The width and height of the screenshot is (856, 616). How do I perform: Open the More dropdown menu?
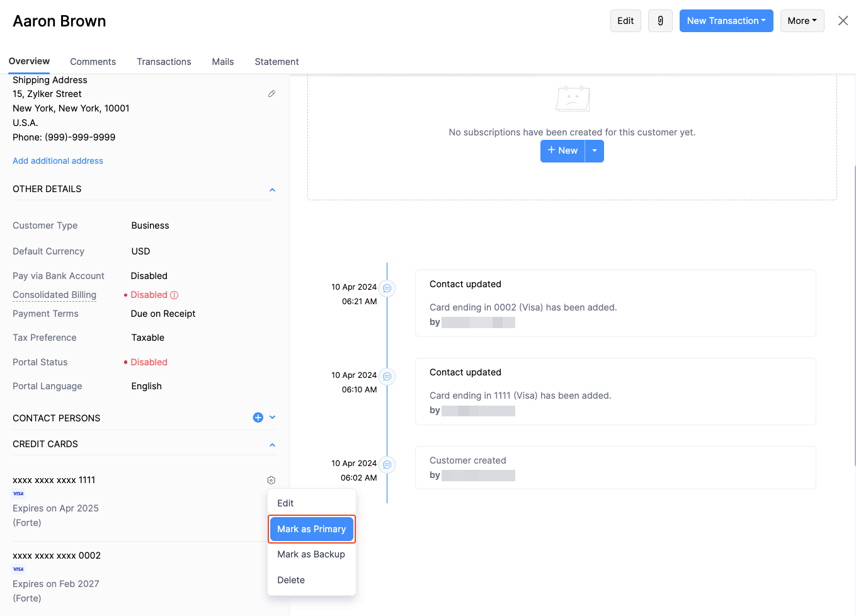[802, 21]
